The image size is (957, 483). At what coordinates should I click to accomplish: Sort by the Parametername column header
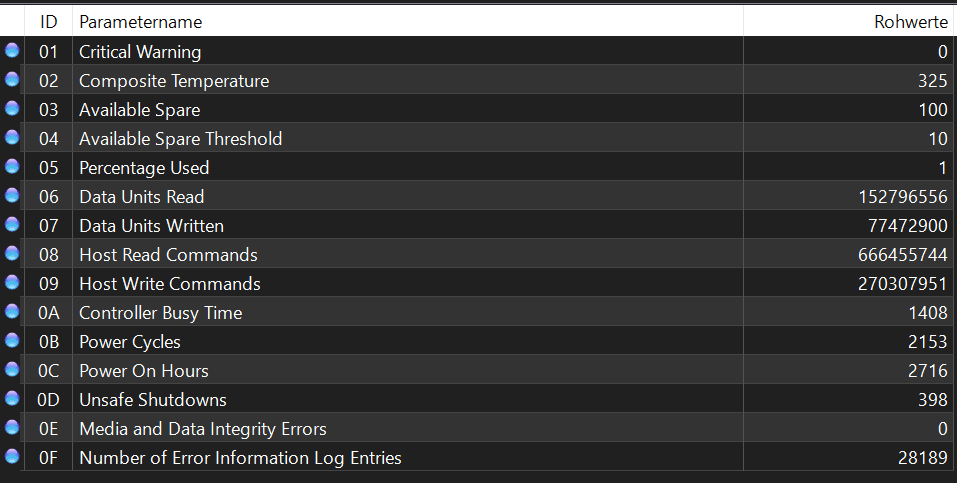[x=140, y=21]
